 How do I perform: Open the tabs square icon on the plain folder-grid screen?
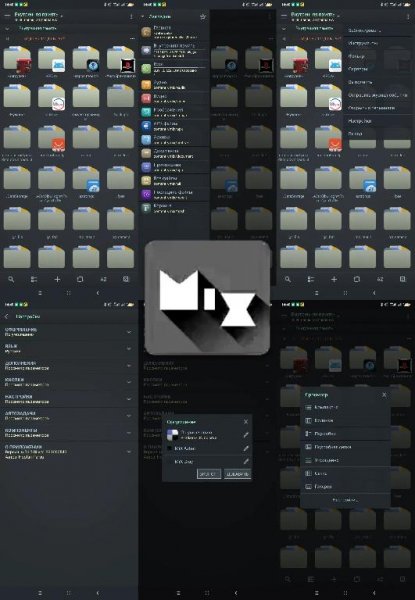click(80, 279)
